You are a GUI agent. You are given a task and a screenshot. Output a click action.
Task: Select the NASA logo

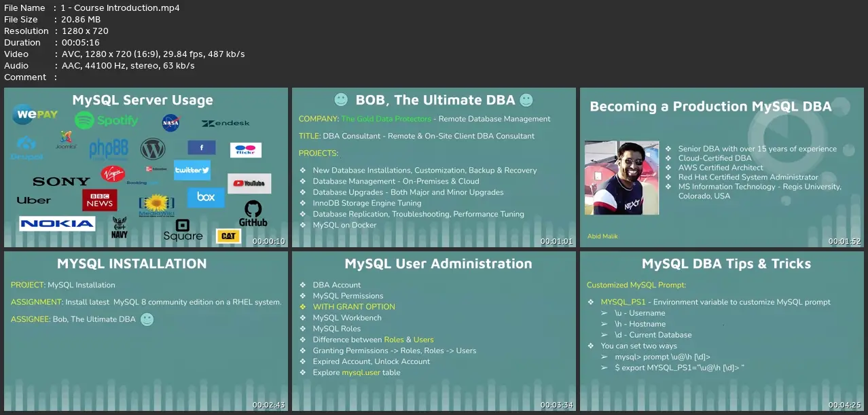pos(170,123)
